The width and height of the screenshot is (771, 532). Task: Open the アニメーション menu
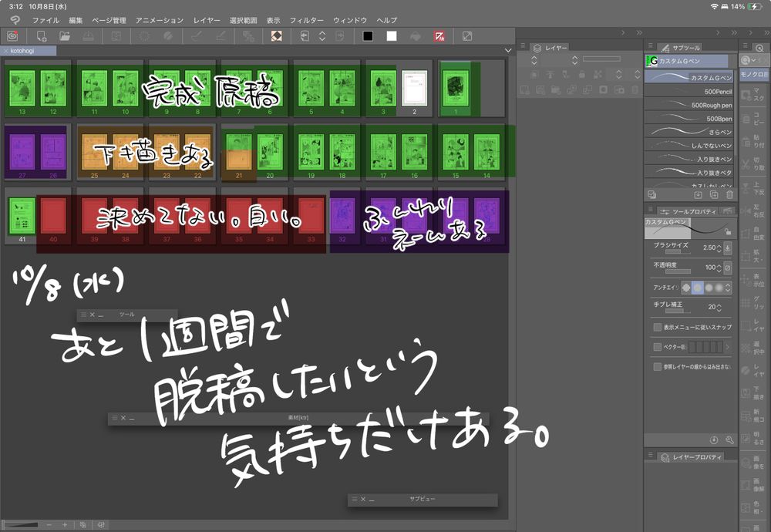tap(160, 20)
